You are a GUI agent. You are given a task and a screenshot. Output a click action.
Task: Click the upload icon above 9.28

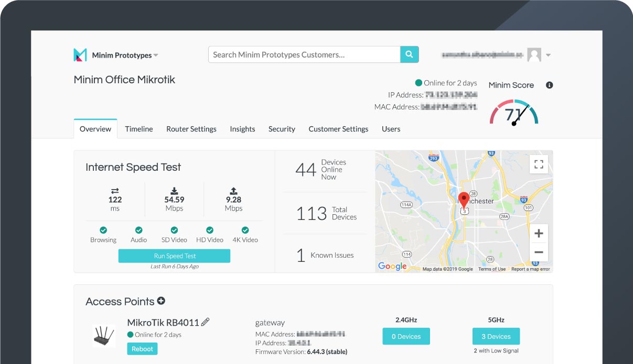(234, 191)
